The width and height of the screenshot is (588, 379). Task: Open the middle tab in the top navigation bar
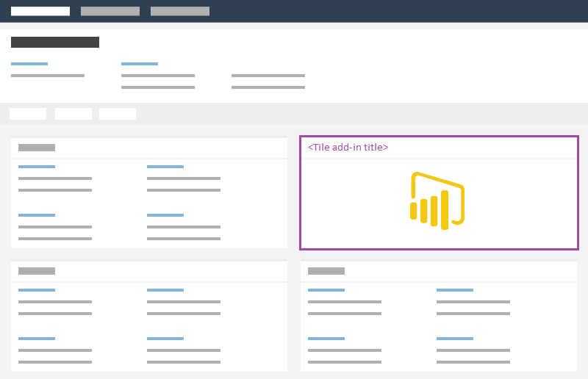[x=110, y=11]
